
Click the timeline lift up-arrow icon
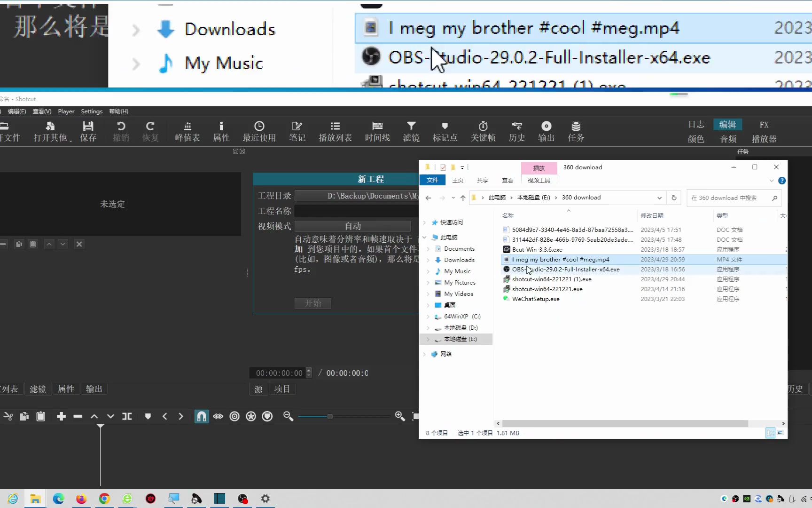click(x=94, y=416)
